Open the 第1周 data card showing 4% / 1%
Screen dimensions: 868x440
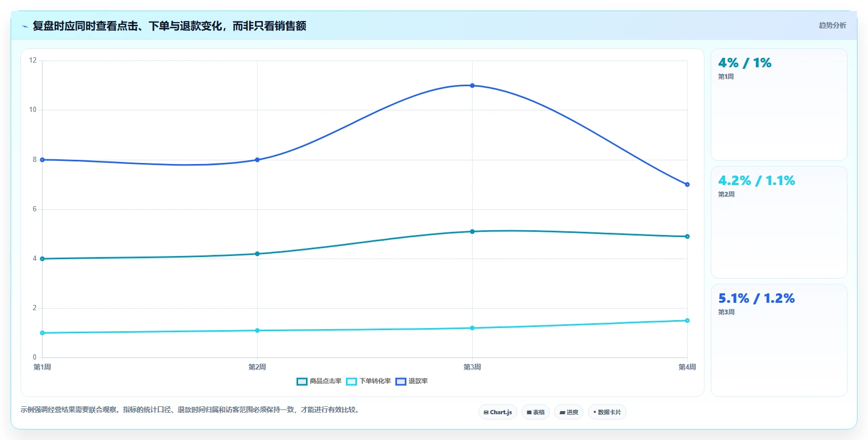(779, 105)
